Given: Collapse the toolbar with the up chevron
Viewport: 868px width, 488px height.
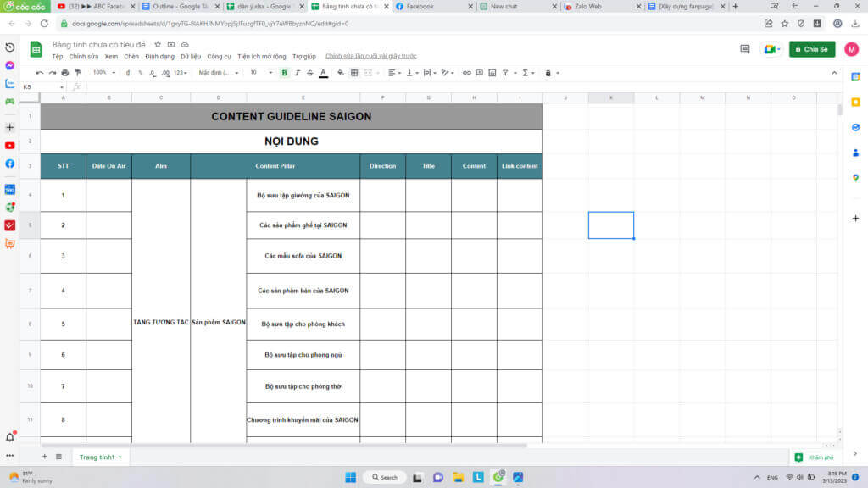Looking at the screenshot, I should click(x=834, y=73).
